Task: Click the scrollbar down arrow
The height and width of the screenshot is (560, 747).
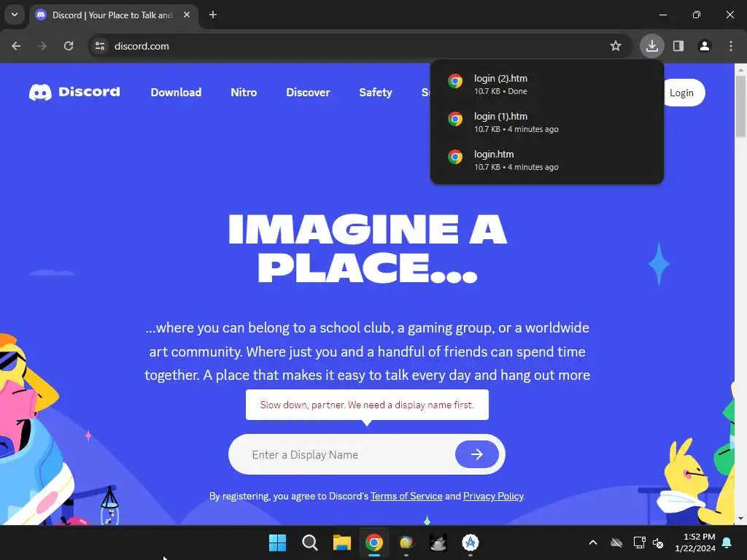Action: point(740,518)
